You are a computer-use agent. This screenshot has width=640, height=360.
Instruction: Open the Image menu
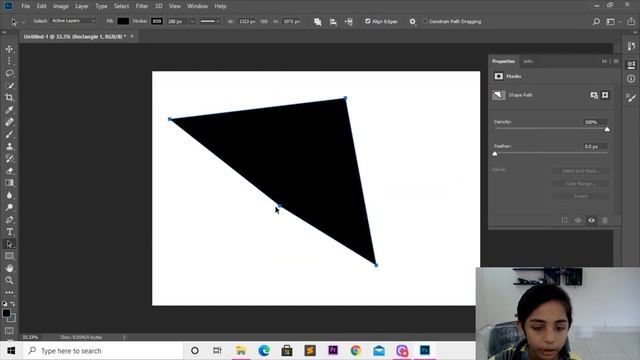click(x=61, y=6)
